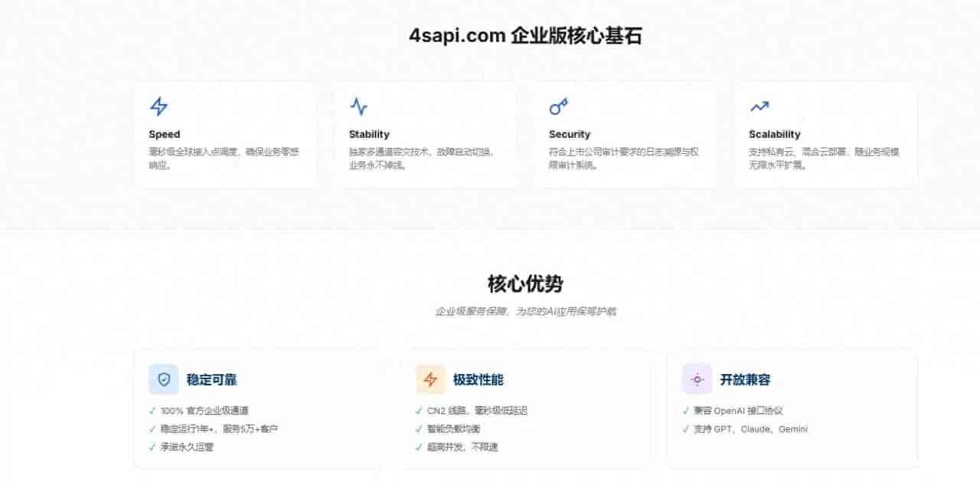Click the Scalability card title
The width and height of the screenshot is (980, 482).
775,134
